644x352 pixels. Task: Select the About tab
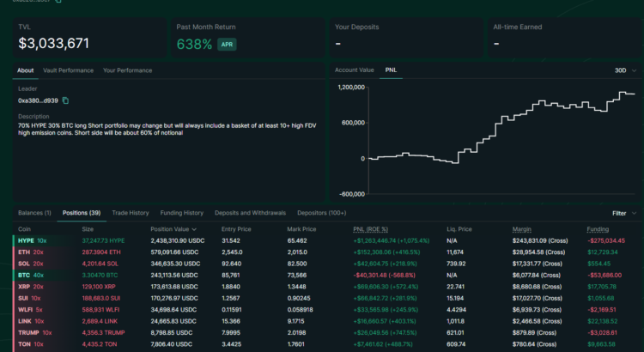point(26,70)
